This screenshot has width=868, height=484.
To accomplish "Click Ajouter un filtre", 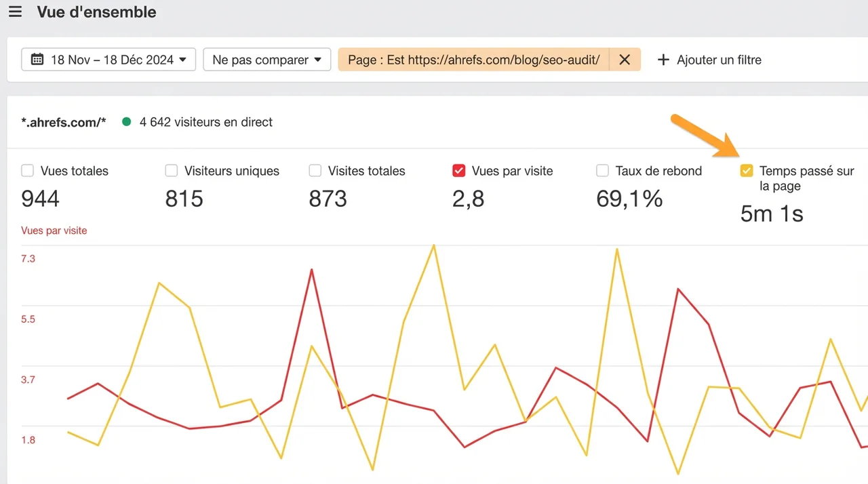I will (718, 60).
